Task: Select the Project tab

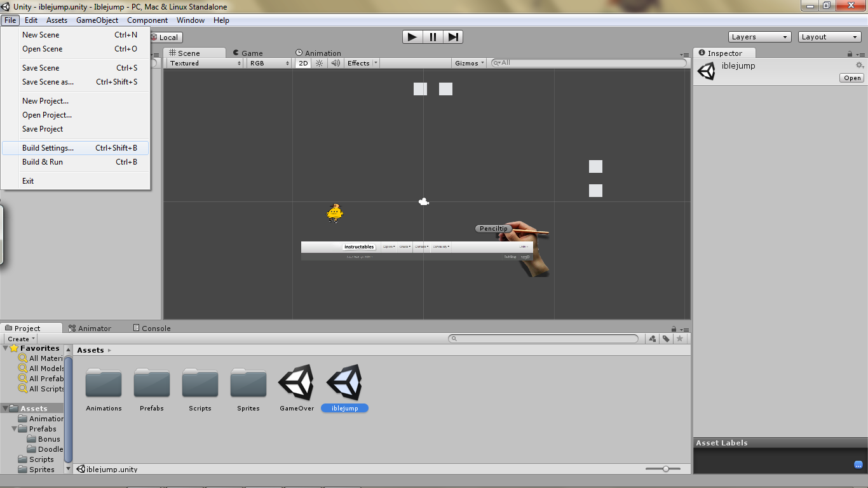Action: coord(32,328)
